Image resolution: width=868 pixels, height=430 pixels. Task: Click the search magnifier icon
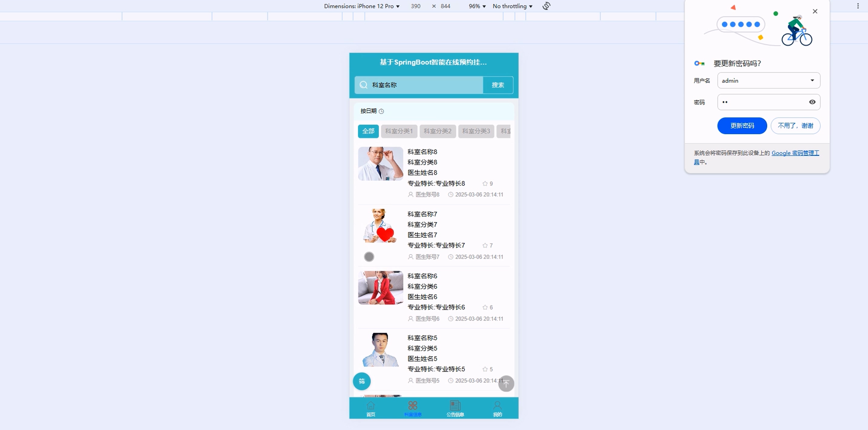click(363, 85)
